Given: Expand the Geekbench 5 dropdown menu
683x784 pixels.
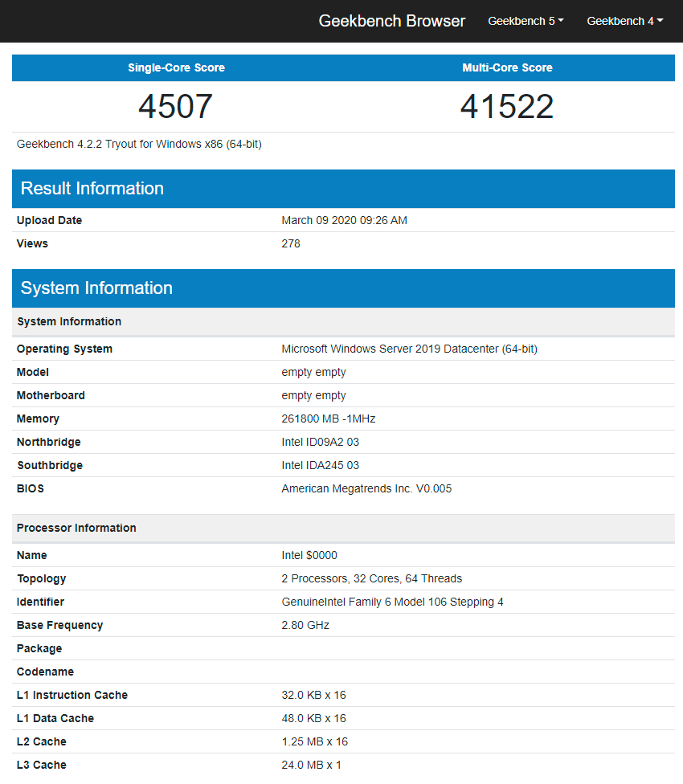Looking at the screenshot, I should [526, 21].
